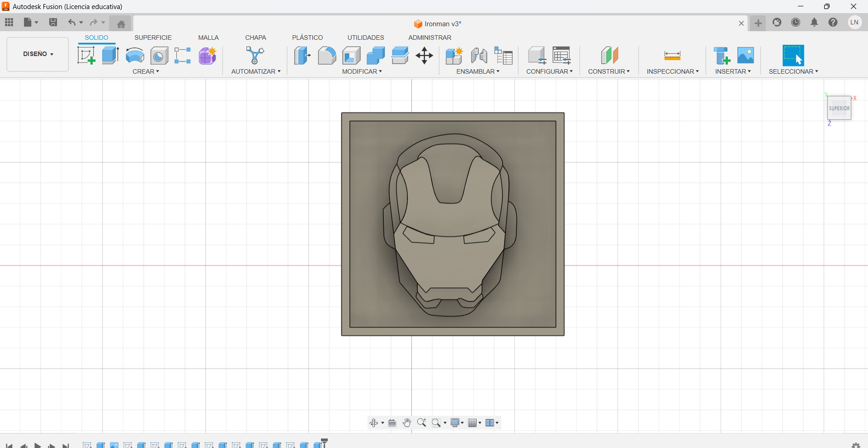Open the Joint tool
The width and height of the screenshot is (868, 448).
(x=479, y=56)
